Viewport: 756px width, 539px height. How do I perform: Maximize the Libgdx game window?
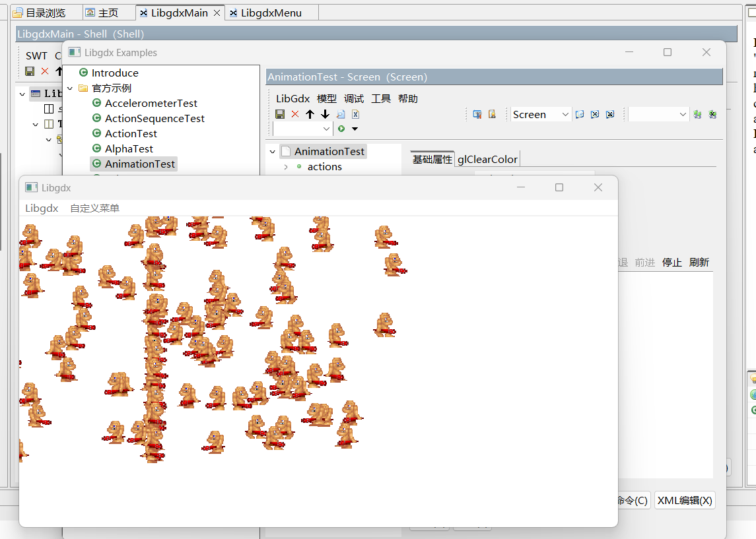click(x=559, y=187)
